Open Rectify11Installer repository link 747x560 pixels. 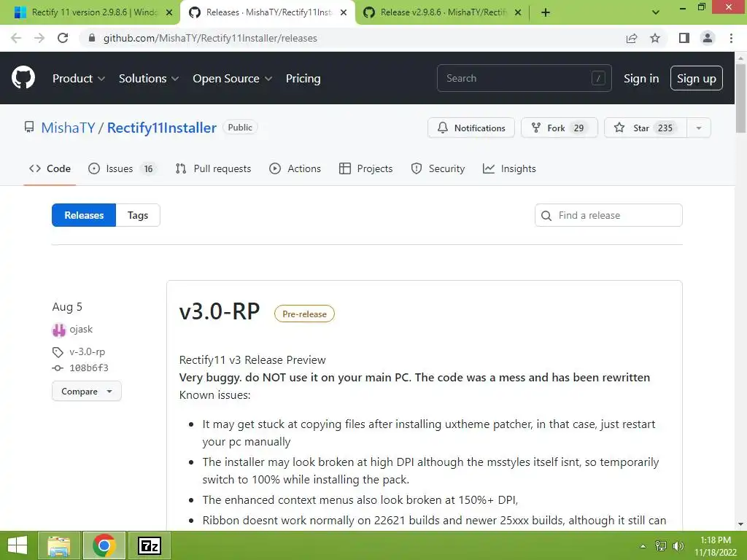161,128
